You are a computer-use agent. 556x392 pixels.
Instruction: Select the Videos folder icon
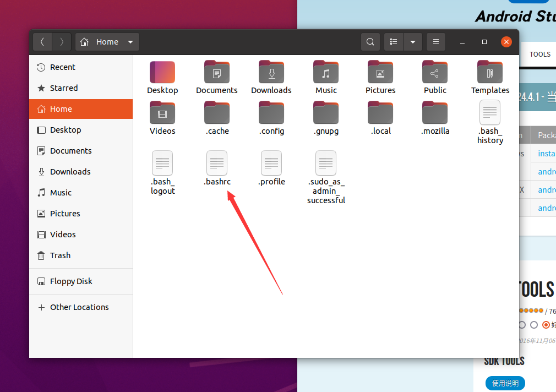(x=162, y=113)
